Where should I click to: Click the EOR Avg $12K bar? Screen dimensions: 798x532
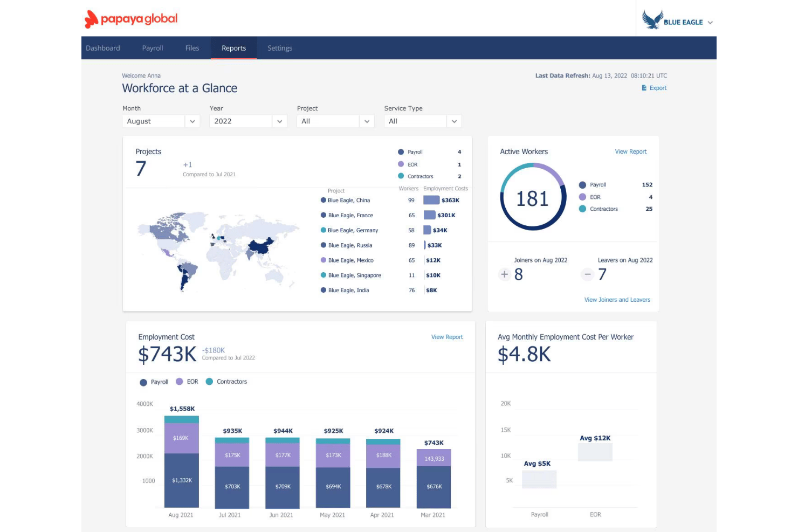(x=595, y=452)
